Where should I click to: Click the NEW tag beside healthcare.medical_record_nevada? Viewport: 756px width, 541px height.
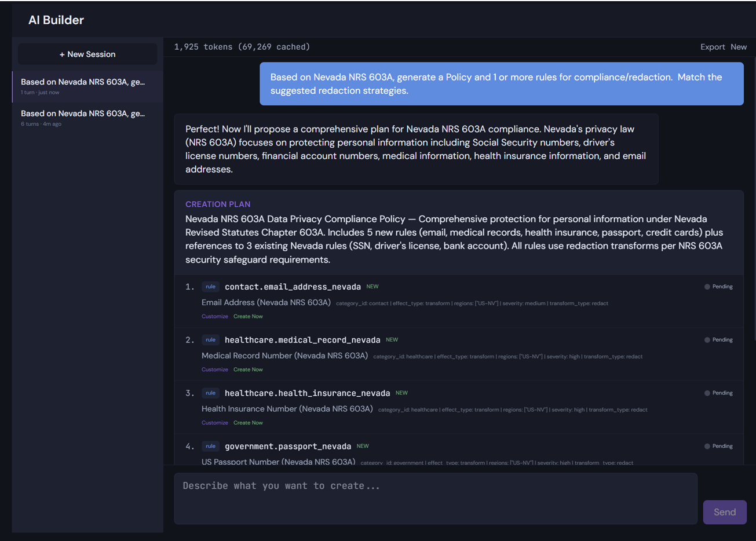[392, 340]
